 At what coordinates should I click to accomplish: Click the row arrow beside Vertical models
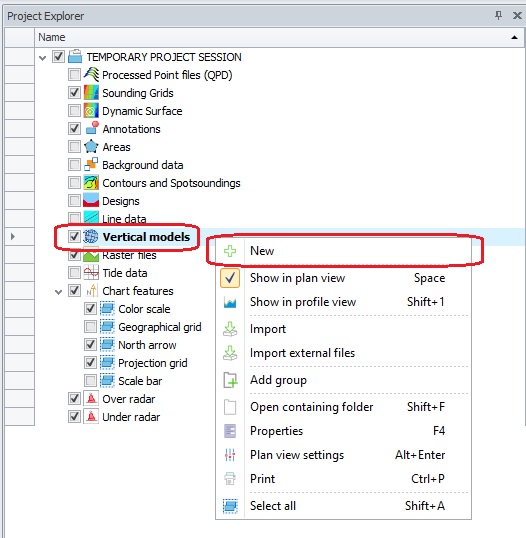point(13,236)
